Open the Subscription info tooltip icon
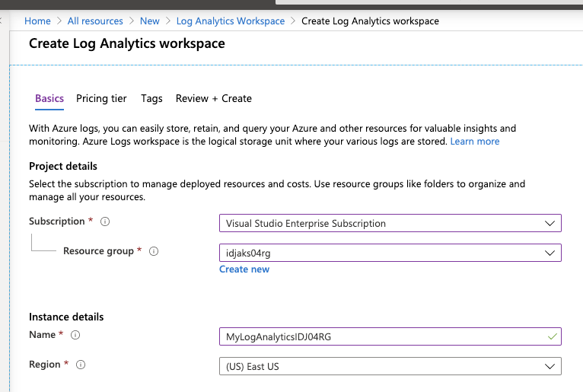The width and height of the screenshot is (583, 392). tap(105, 221)
